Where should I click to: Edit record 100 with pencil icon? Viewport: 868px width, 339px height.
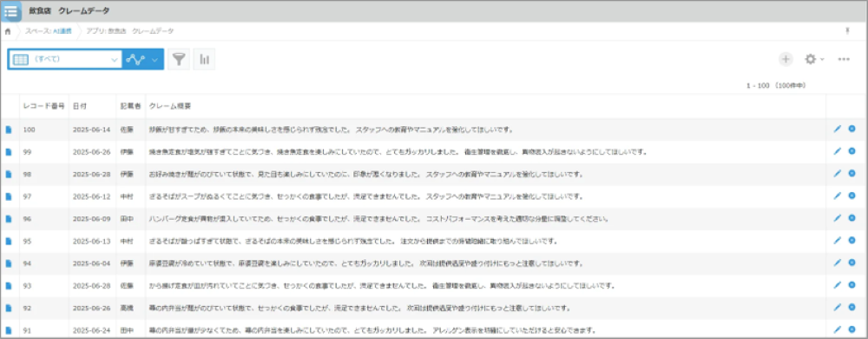(x=837, y=129)
